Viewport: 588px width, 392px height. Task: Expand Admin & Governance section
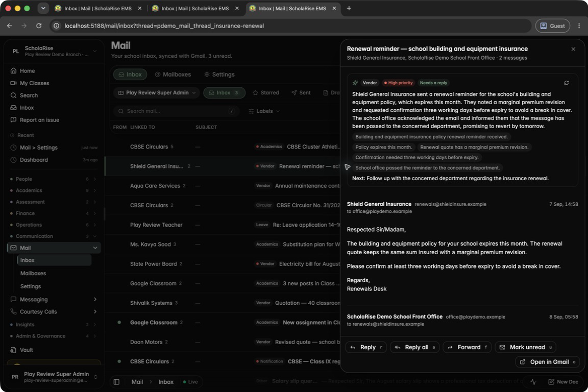click(x=54, y=336)
